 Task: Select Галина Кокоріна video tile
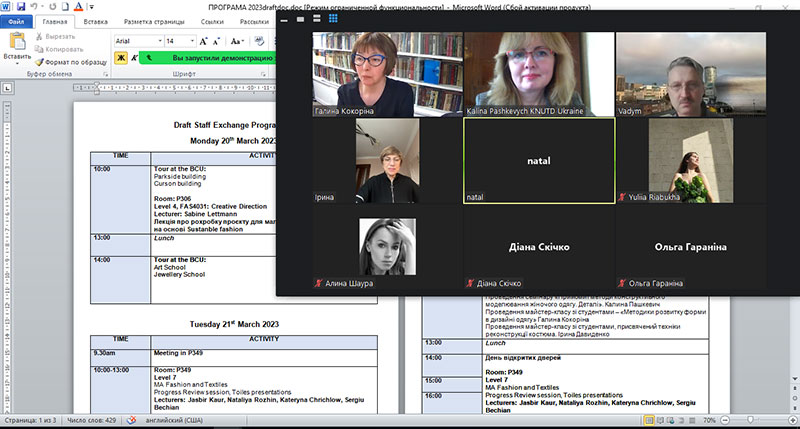pyautogui.click(x=387, y=74)
